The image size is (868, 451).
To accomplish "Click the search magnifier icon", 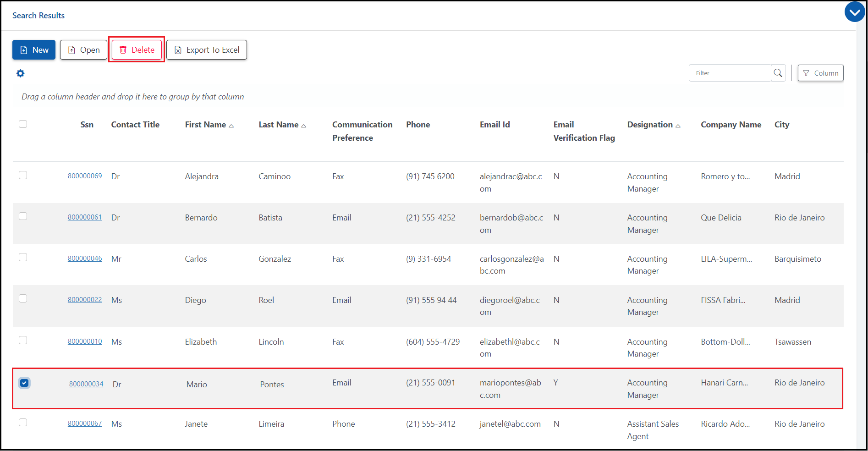I will [778, 73].
